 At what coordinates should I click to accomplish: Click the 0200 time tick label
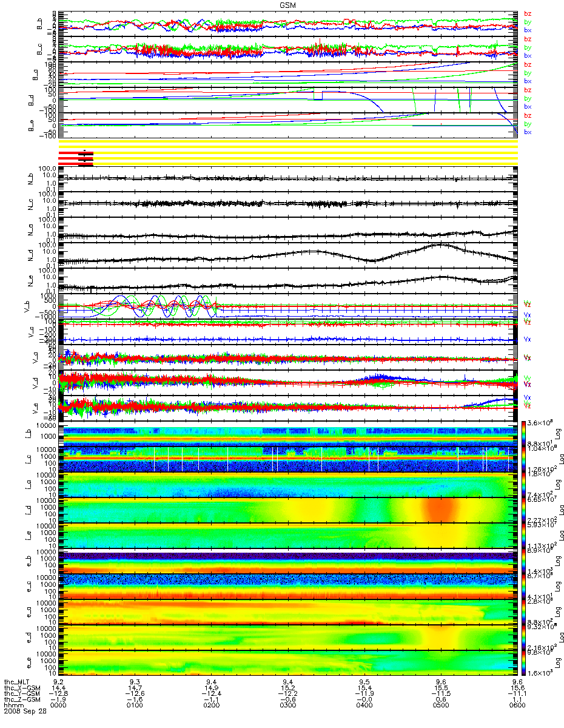coord(212,704)
